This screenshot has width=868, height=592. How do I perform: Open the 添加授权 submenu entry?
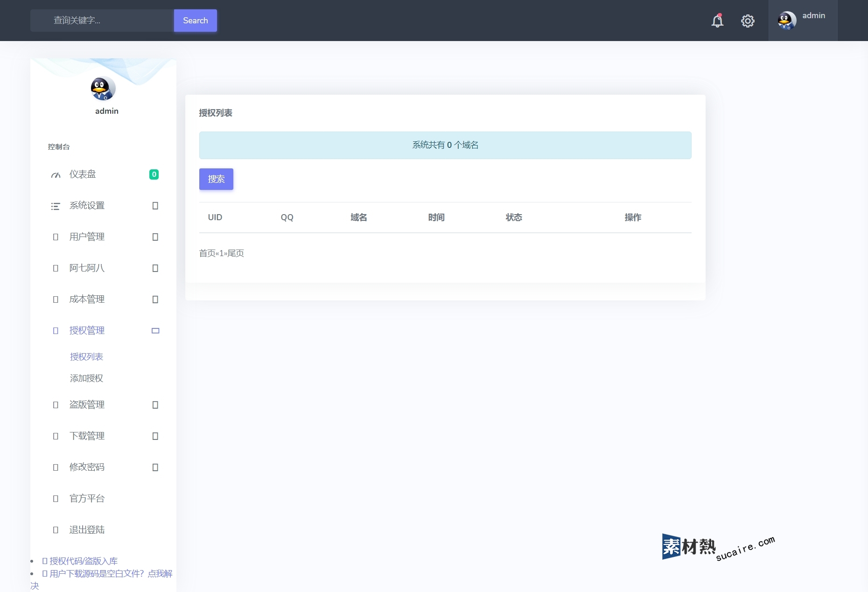pyautogui.click(x=86, y=378)
